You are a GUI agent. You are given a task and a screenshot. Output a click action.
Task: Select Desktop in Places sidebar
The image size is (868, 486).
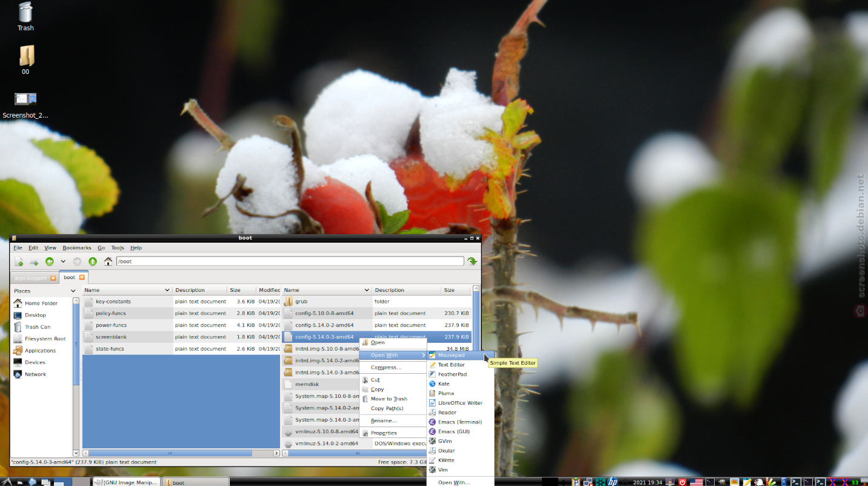[x=35, y=315]
